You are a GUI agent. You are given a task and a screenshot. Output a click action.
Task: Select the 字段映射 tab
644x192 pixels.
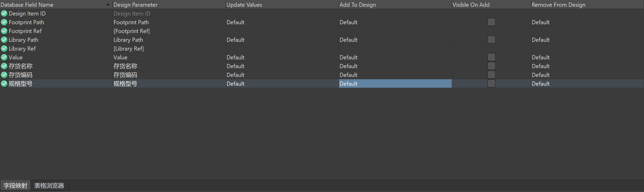[x=15, y=186]
